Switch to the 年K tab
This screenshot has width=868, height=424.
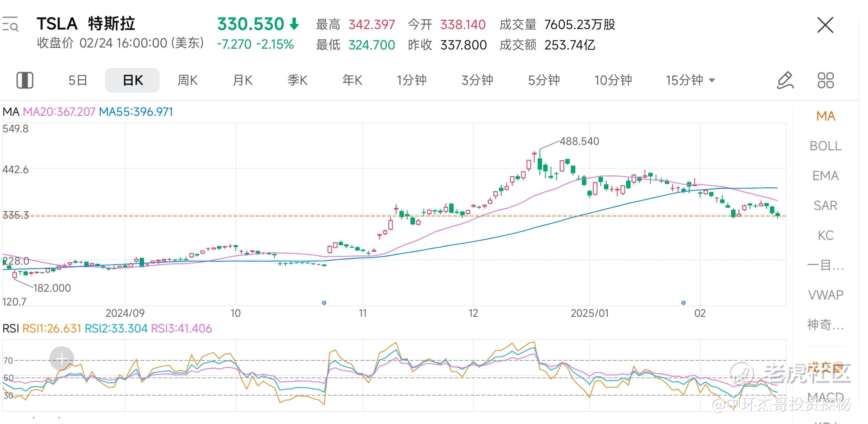pos(352,80)
